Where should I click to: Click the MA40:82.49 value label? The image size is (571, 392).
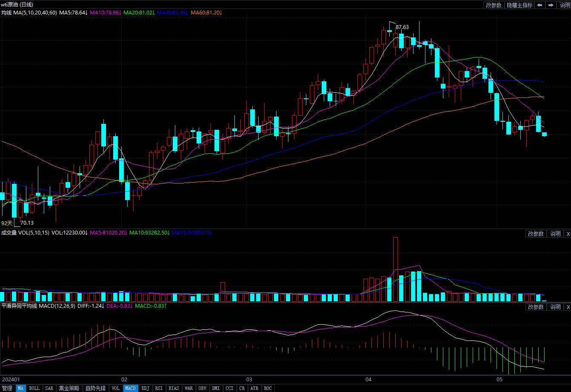tap(173, 13)
